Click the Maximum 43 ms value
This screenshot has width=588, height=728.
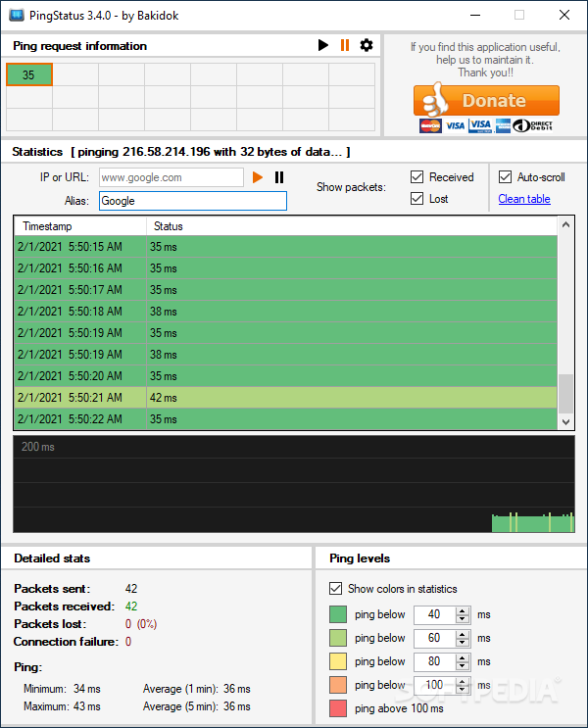coord(87,706)
